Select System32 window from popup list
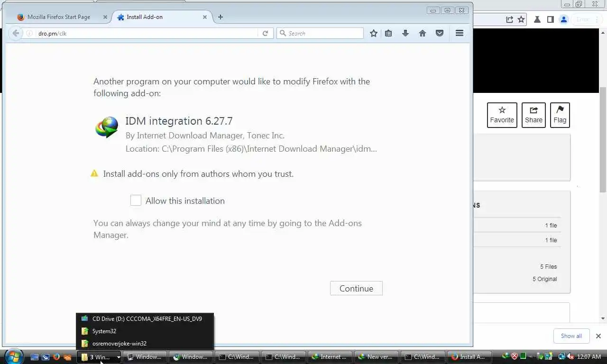The width and height of the screenshot is (607, 364). (x=145, y=331)
